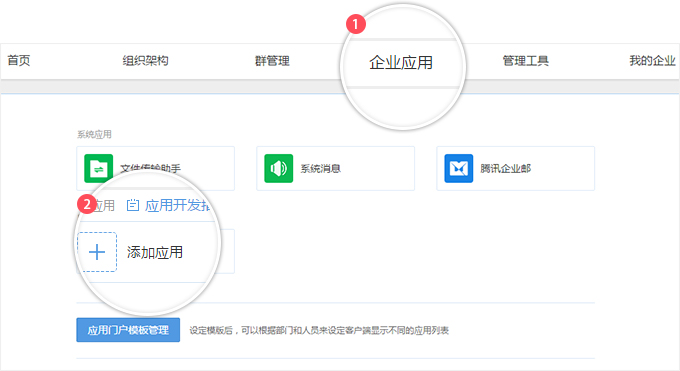
Task: Click the green 系统消息 speaker icon
Action: pos(278,168)
